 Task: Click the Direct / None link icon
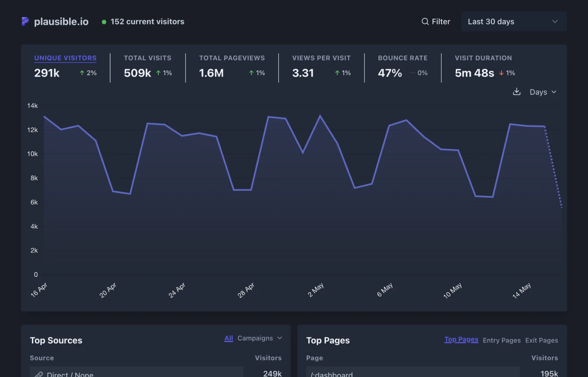click(x=38, y=374)
